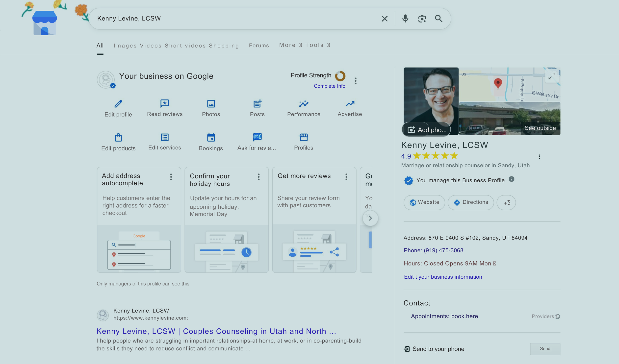Click the map thumbnail with red pin
The height and width of the screenshot is (364, 619).
510,84
